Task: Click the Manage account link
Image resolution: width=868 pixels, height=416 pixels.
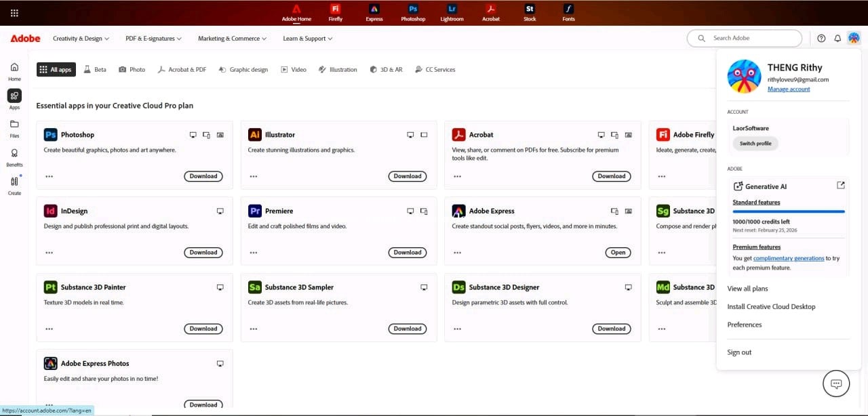Action: (789, 89)
